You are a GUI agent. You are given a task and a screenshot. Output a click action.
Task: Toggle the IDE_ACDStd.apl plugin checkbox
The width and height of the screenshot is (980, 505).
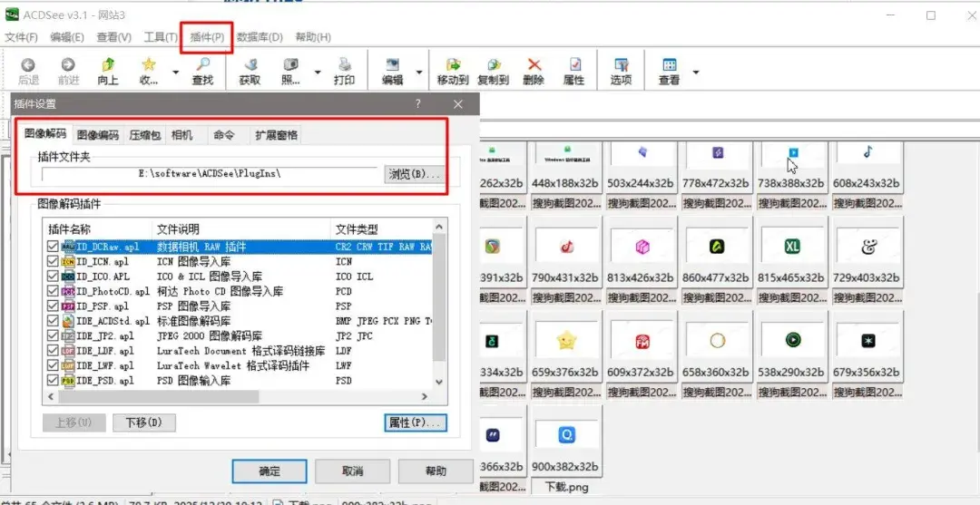click(53, 321)
